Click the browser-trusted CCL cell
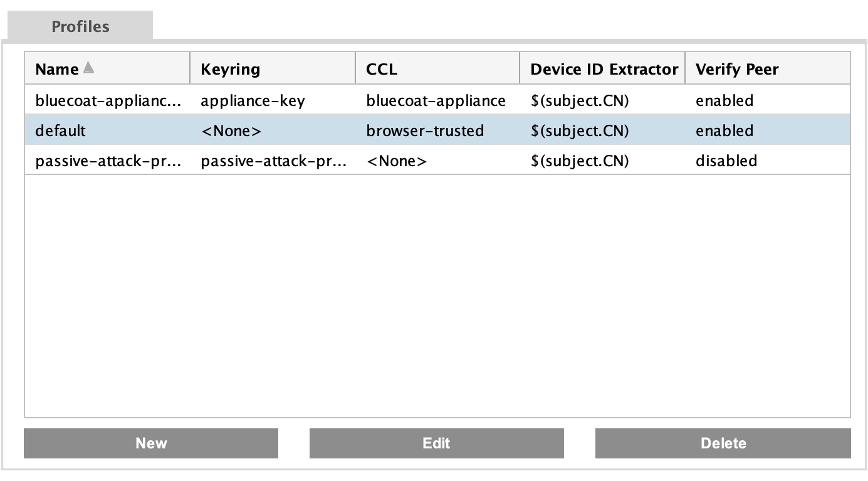868x481 pixels. pyautogui.click(x=425, y=130)
